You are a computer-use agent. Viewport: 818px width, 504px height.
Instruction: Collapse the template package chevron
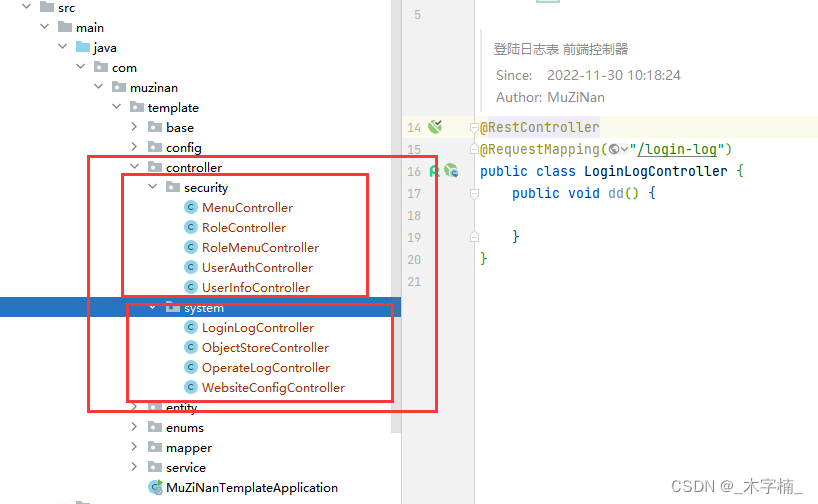(x=117, y=106)
